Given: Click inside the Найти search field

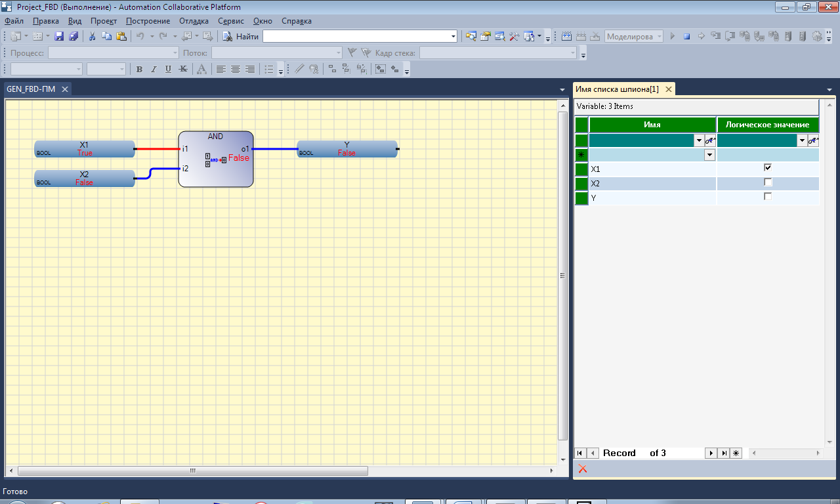Looking at the screenshot, I should pos(356,37).
